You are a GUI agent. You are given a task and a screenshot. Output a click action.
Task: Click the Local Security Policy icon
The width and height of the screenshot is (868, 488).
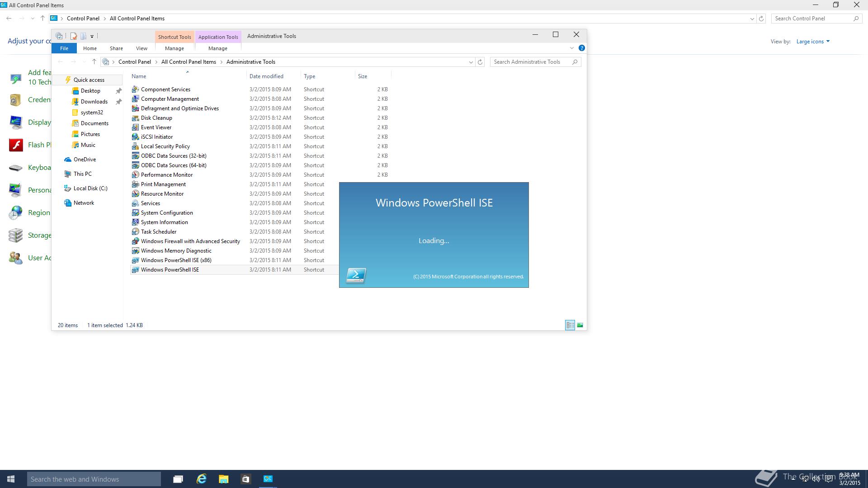135,146
